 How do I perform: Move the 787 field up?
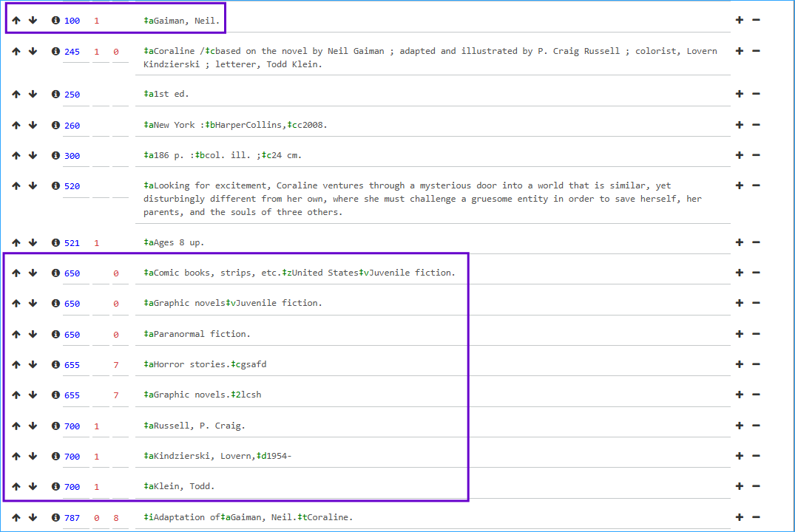pos(16,517)
